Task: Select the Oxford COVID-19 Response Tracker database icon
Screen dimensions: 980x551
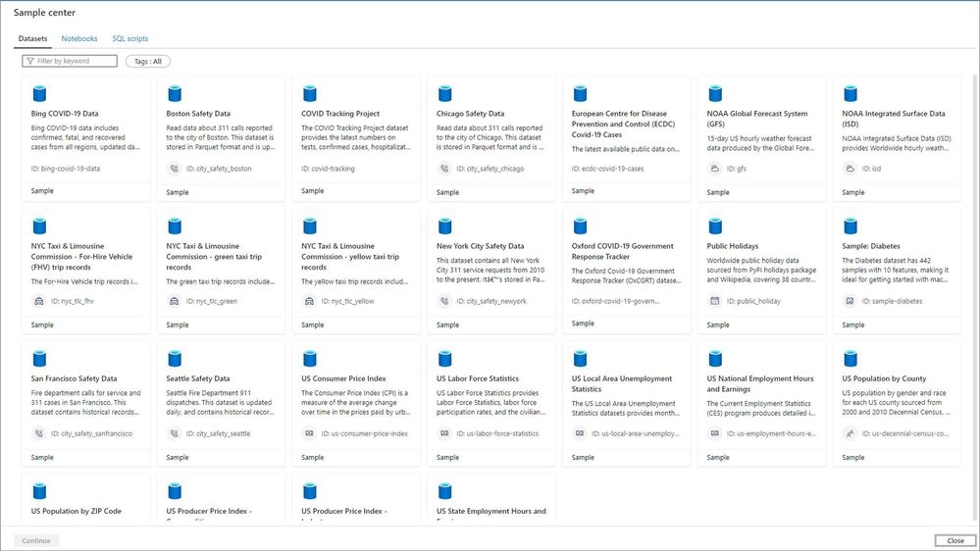Action: tap(580, 226)
